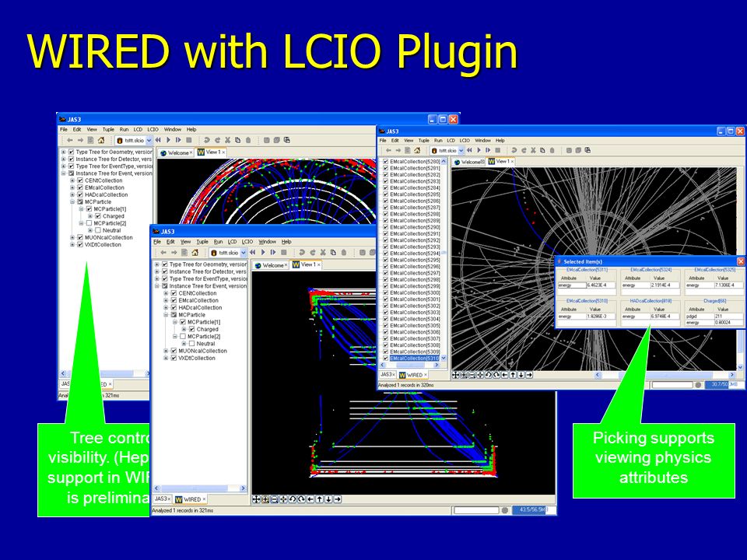
Task: Click home icon in right JAS3 window toolbar
Action: coord(417,150)
